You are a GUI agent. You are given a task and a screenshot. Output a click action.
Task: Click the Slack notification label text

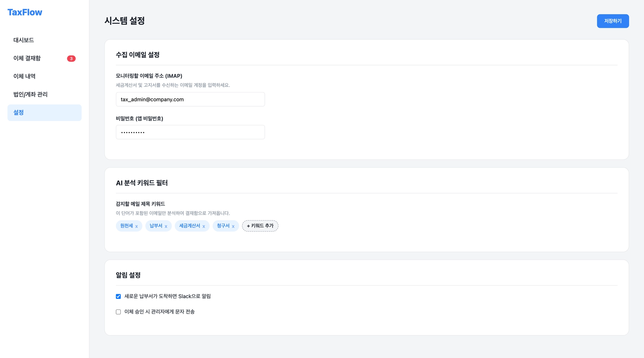(x=167, y=296)
